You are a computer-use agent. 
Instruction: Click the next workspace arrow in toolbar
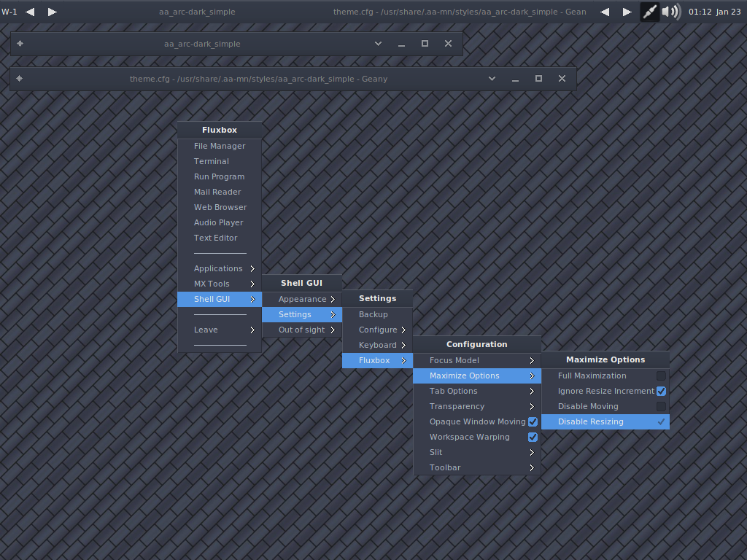pos(53,12)
